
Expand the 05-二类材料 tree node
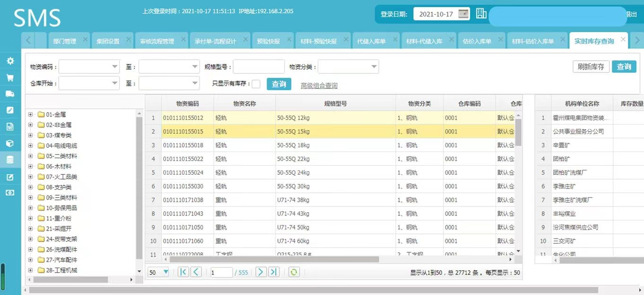click(x=30, y=156)
